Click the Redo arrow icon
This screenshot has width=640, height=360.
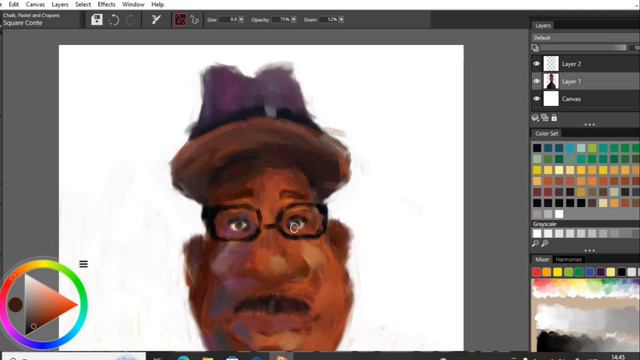130,20
